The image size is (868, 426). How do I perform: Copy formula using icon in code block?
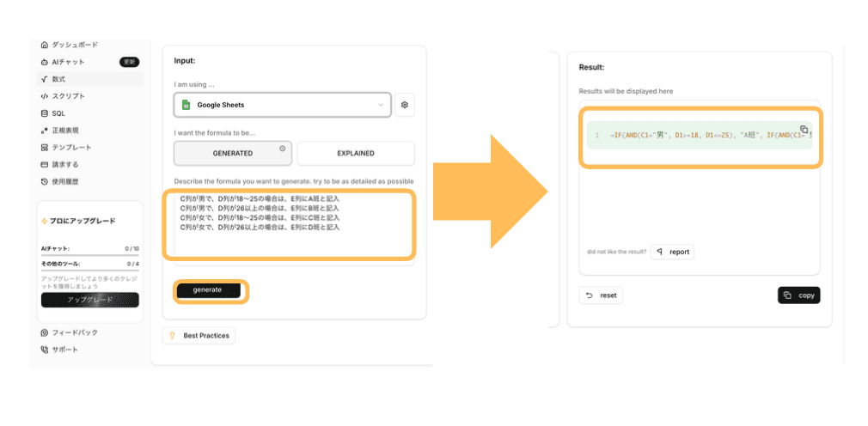click(804, 129)
